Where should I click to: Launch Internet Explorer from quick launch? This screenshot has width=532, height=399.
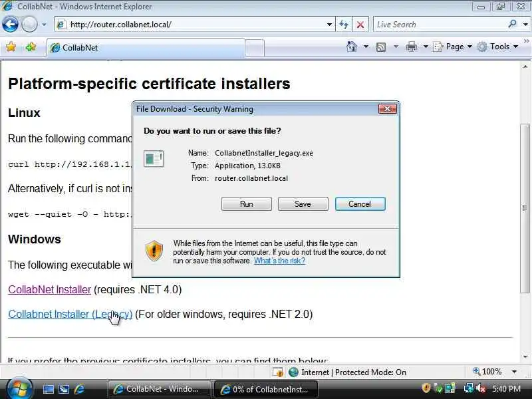[79, 389]
